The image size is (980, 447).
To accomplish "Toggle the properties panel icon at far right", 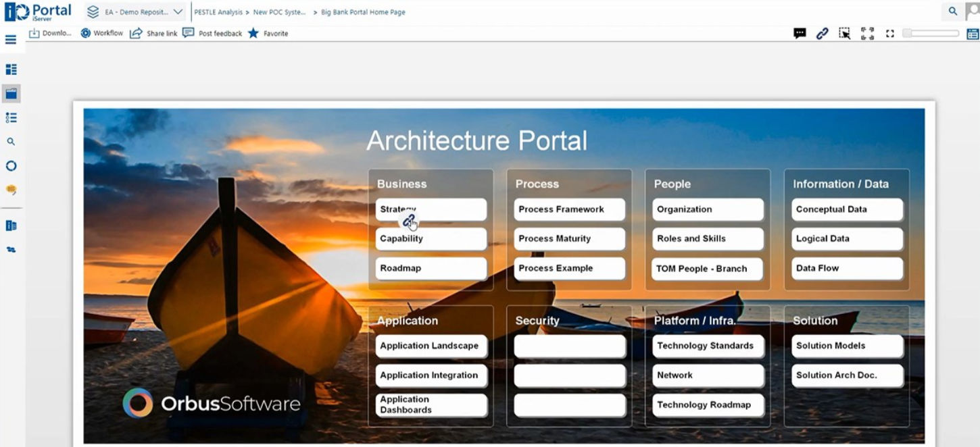I will pyautogui.click(x=973, y=34).
